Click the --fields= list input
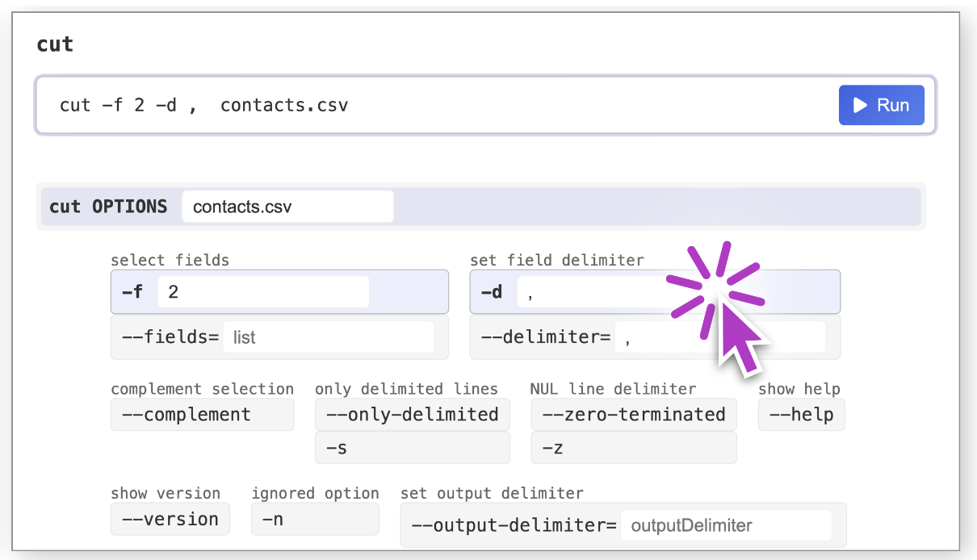 point(328,337)
